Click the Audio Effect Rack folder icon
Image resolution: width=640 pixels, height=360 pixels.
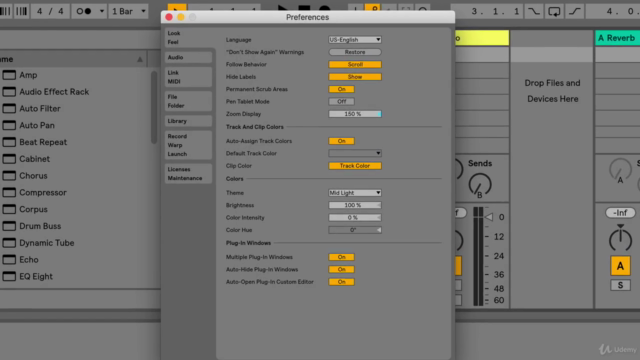coord(9,92)
